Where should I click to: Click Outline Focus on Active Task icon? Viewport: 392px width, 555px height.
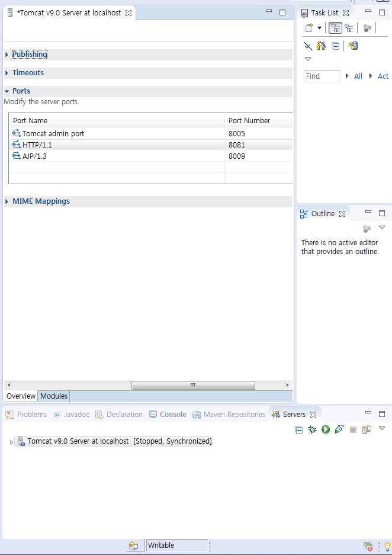pos(367,229)
